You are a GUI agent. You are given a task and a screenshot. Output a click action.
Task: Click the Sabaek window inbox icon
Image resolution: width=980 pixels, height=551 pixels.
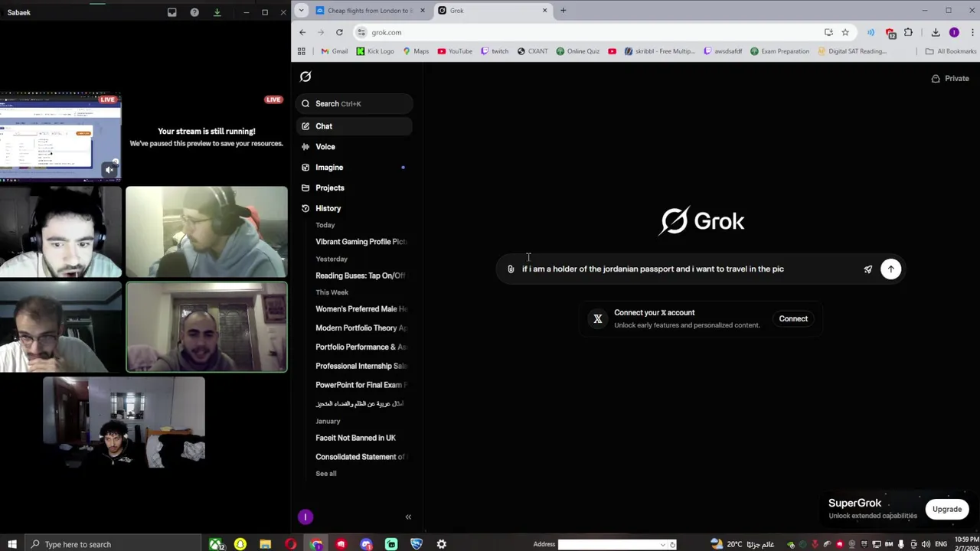tap(172, 12)
